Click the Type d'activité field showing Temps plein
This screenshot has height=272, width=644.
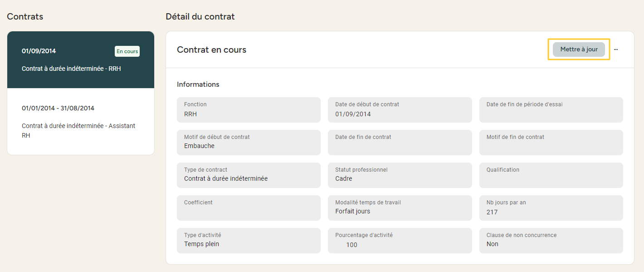(249, 241)
